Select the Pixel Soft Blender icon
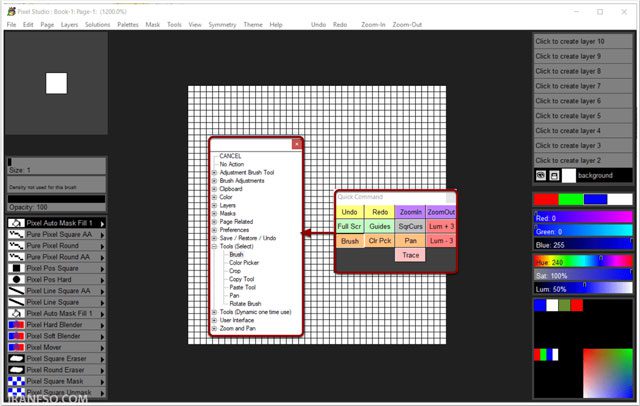The width and height of the screenshot is (640, 406). 16,336
